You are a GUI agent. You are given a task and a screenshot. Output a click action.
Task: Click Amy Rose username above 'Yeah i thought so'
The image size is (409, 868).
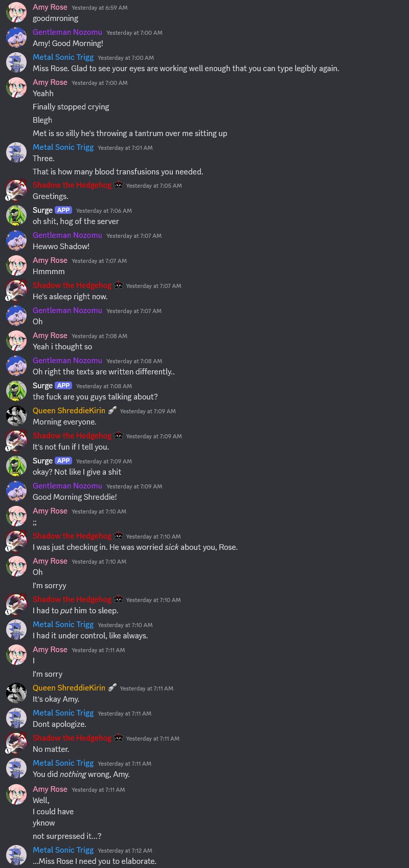click(x=50, y=336)
